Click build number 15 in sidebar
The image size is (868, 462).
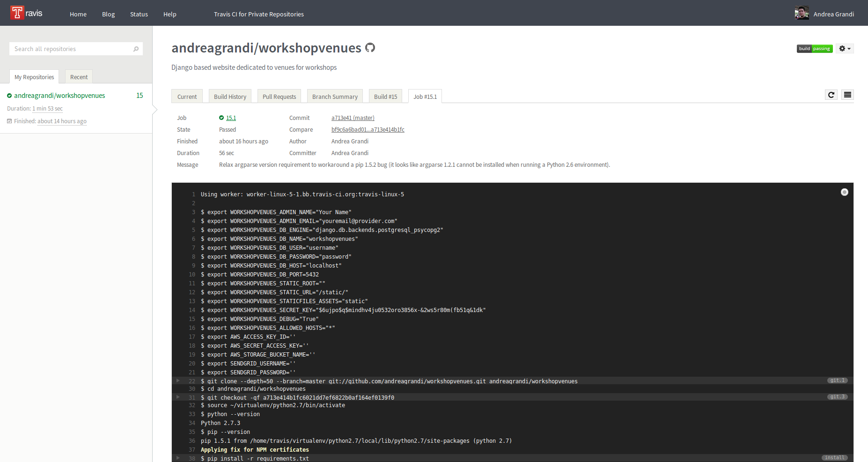click(140, 96)
